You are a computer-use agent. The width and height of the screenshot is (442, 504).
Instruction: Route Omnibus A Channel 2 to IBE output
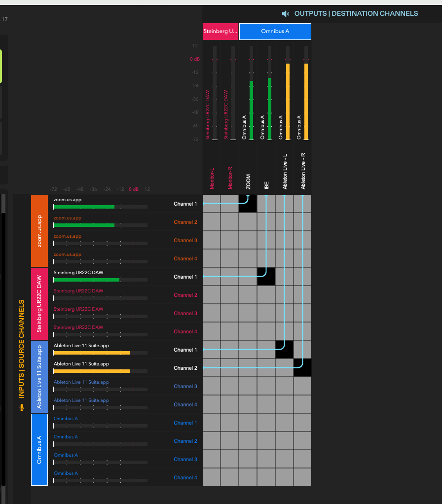266,441
